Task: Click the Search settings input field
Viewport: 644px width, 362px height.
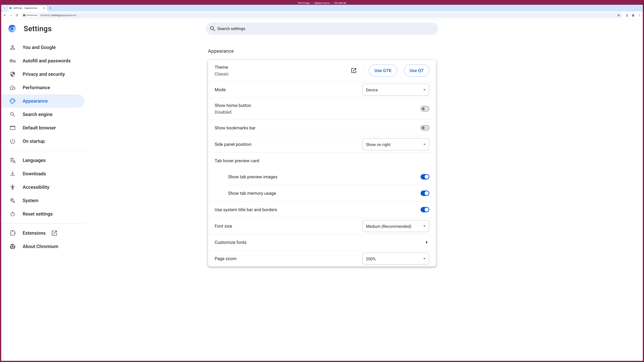Action: (321, 29)
